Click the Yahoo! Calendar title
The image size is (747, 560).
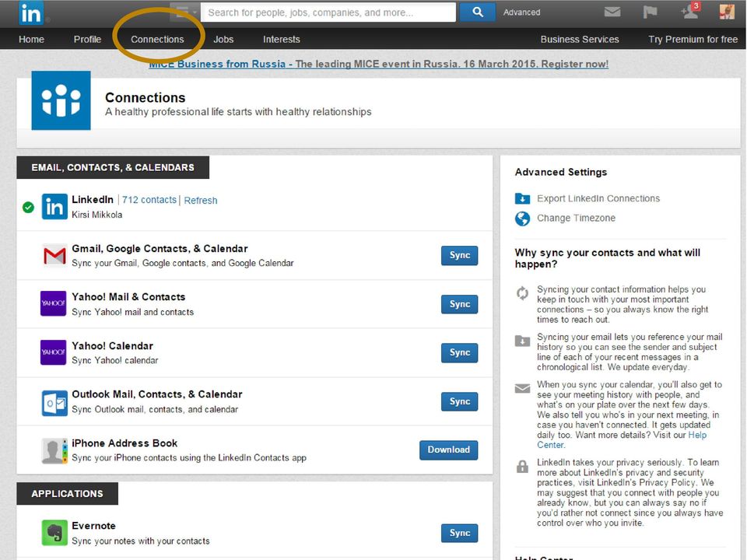point(112,346)
